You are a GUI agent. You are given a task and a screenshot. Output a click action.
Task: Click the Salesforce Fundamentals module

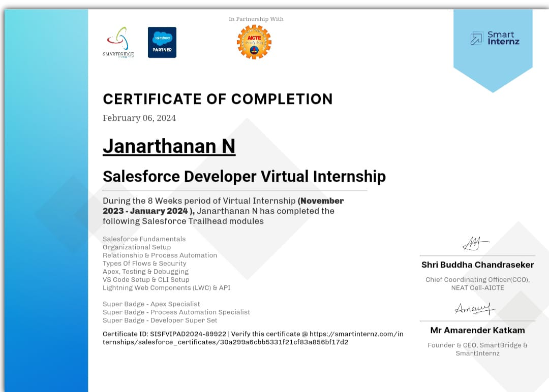(x=144, y=239)
